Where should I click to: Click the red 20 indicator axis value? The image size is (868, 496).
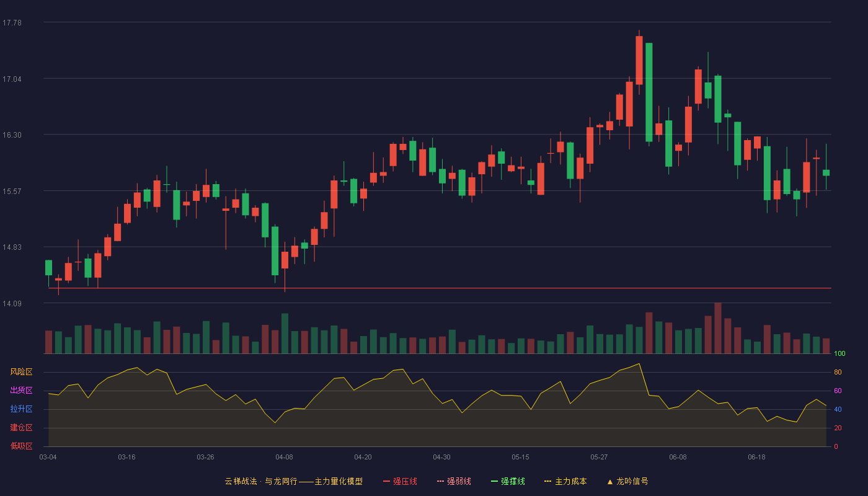click(x=838, y=428)
